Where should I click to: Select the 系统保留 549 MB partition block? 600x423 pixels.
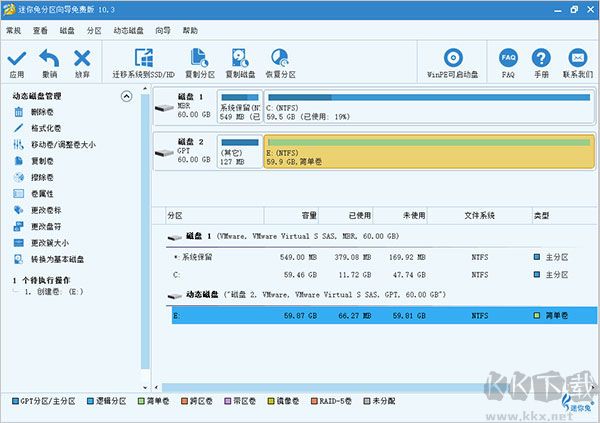[x=240, y=107]
